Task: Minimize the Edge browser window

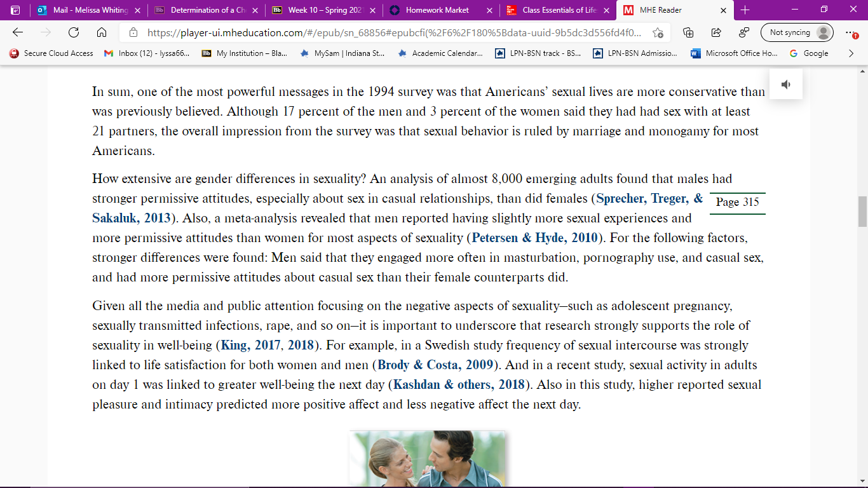Action: click(794, 10)
